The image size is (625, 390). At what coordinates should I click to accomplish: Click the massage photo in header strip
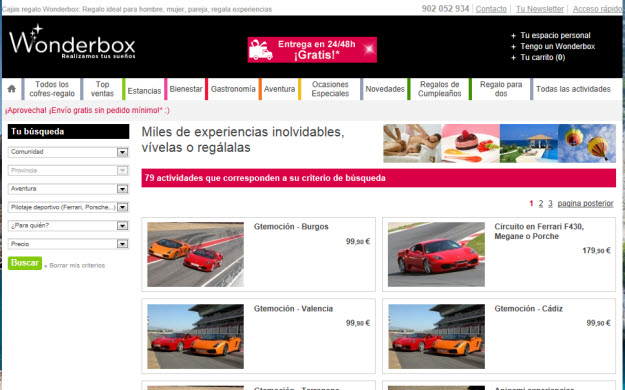412,144
